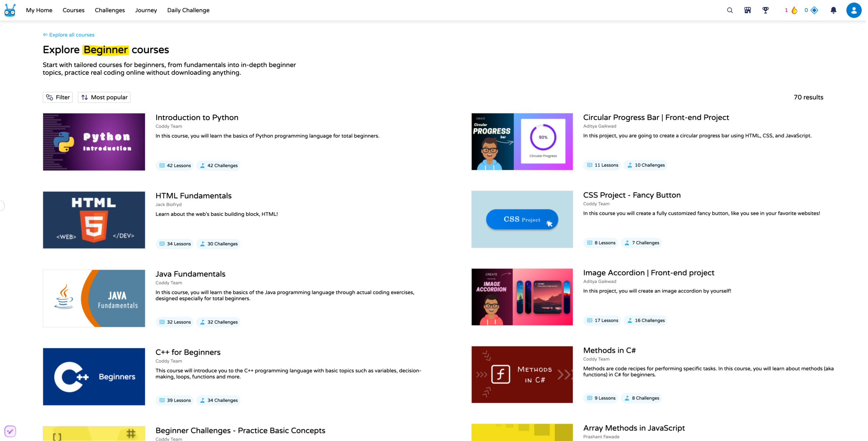Open the Most popular sort dropdown
Viewport: 868px width, 441px height.
[x=104, y=97]
